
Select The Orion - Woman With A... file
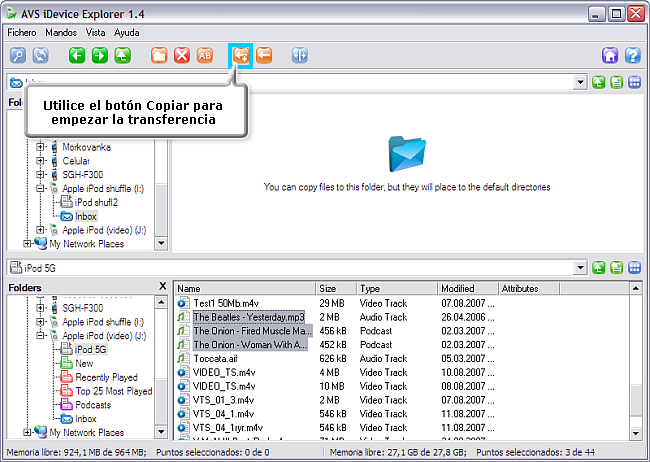pyautogui.click(x=250, y=345)
